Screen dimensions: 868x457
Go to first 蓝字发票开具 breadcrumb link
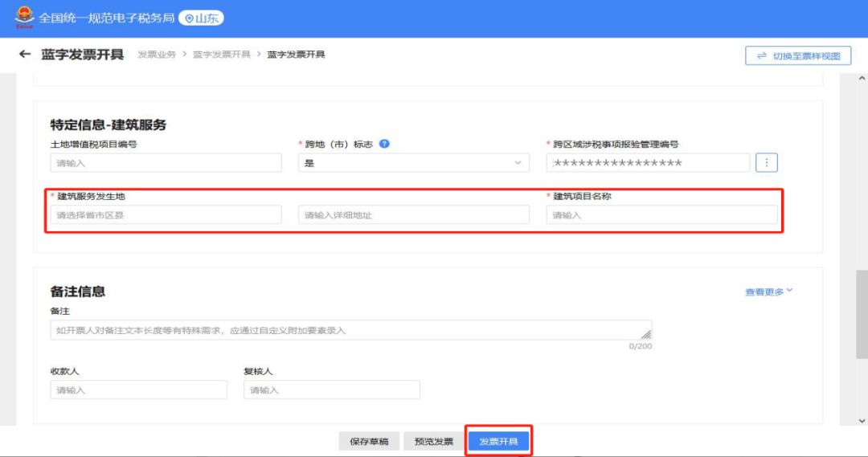click(222, 55)
